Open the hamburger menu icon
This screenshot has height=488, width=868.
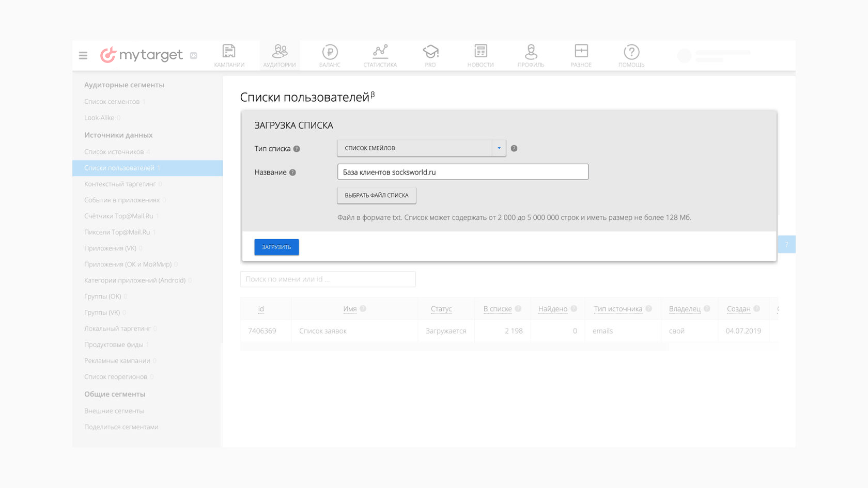tap(83, 55)
